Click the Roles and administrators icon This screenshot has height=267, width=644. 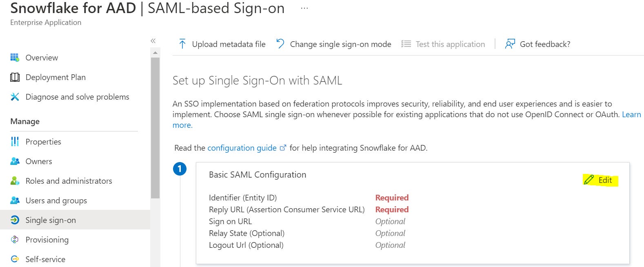[15, 181]
